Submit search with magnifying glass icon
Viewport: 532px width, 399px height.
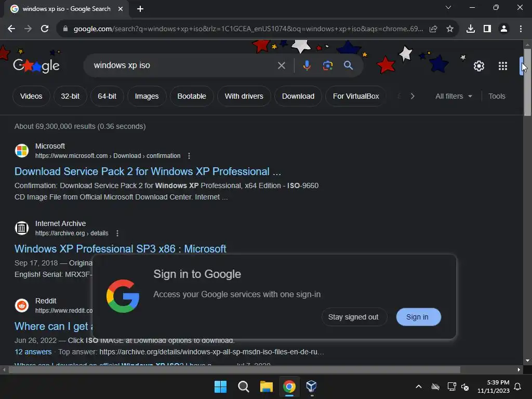(348, 65)
